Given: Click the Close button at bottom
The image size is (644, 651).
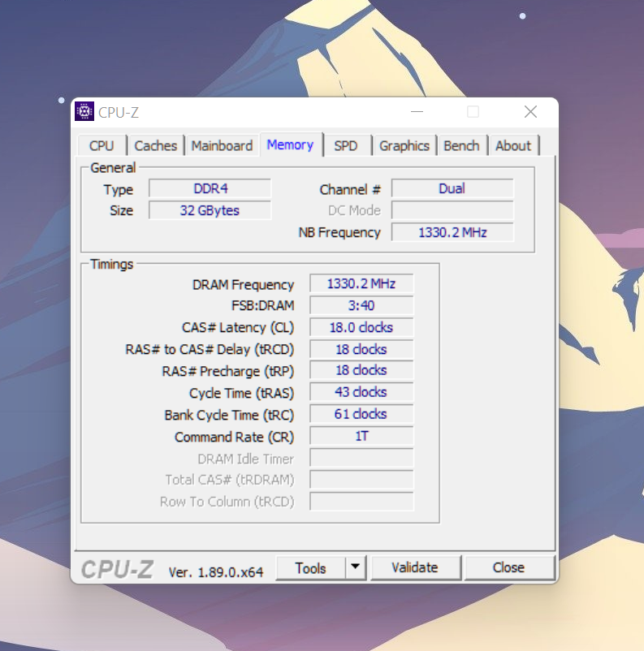Looking at the screenshot, I should point(509,567).
